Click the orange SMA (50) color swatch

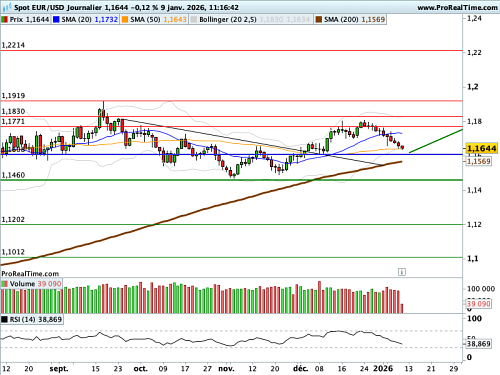pos(125,20)
